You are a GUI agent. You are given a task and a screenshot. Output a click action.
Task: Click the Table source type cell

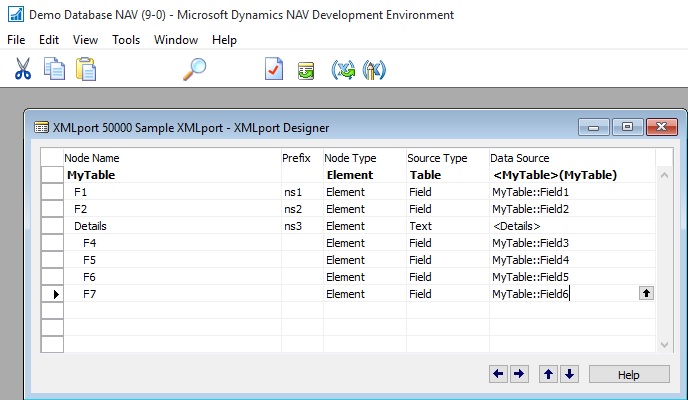(448, 175)
